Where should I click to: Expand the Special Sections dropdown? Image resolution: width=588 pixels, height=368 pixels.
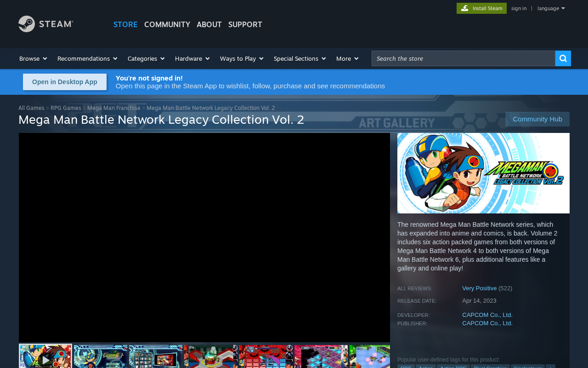click(300, 58)
